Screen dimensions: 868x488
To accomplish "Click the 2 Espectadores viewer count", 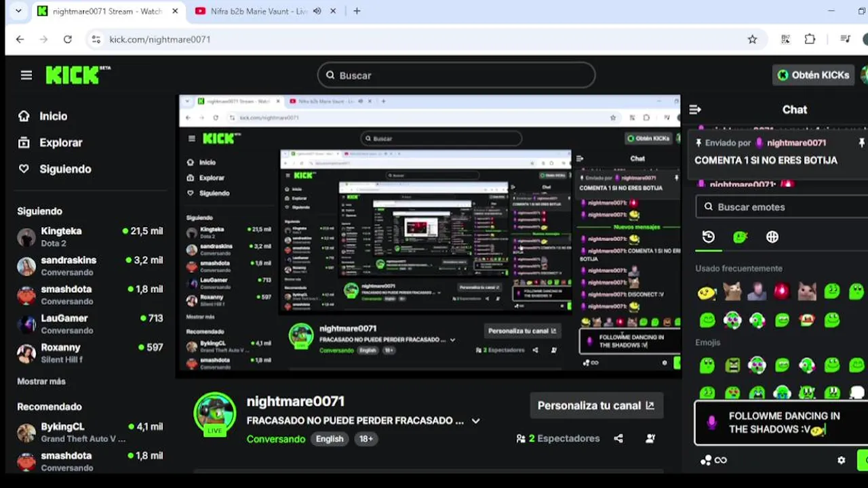I will (x=558, y=439).
